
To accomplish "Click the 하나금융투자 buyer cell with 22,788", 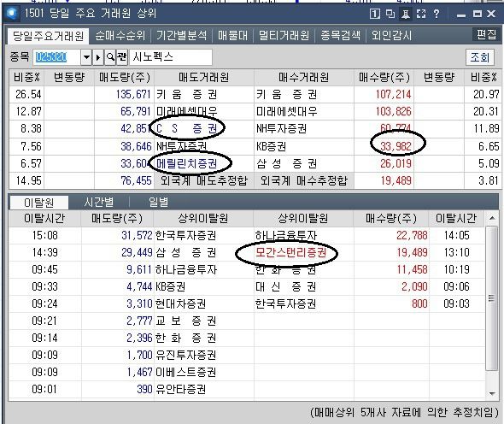I will (x=304, y=235).
